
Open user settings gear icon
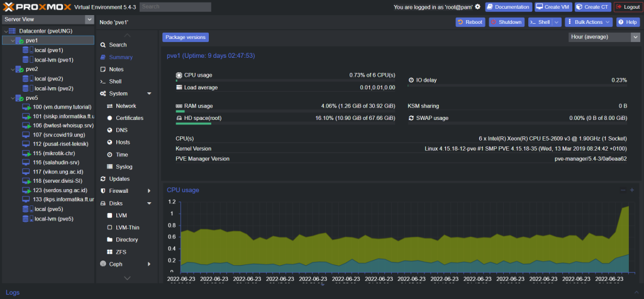pos(478,6)
